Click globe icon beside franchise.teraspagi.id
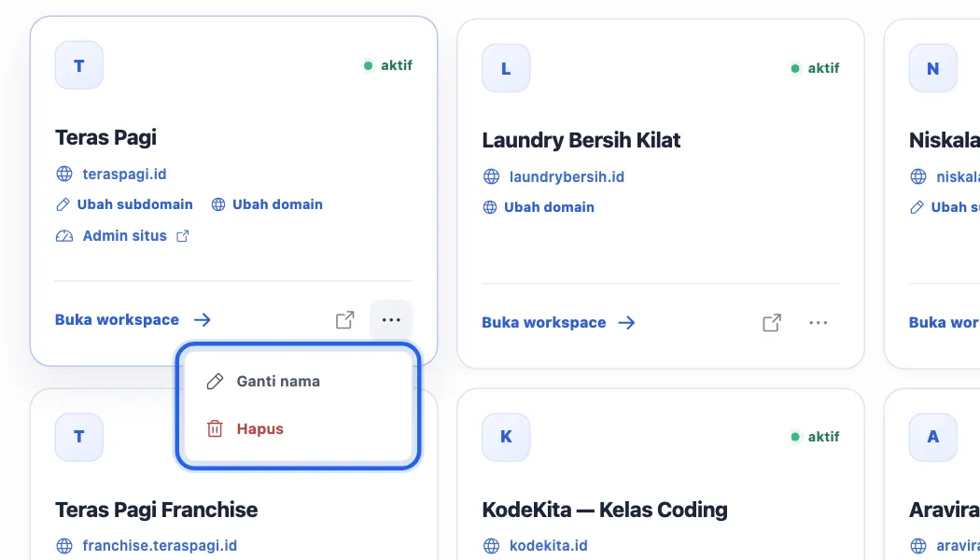 tap(64, 546)
